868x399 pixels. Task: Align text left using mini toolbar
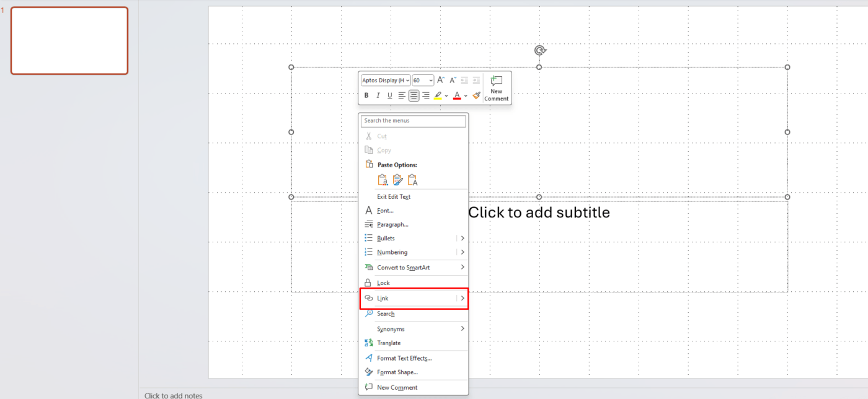pos(402,95)
